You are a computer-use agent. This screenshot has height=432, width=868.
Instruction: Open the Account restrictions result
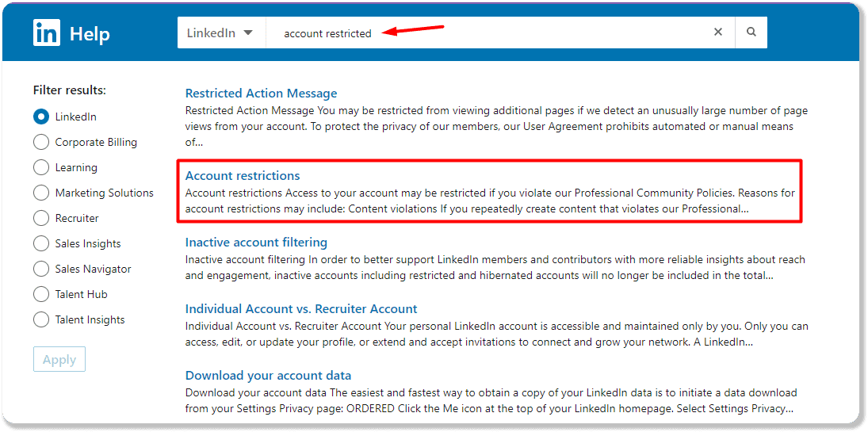(243, 175)
